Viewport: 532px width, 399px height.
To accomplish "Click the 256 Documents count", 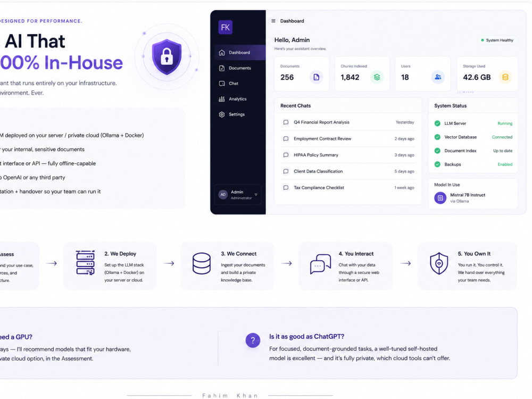I will [x=287, y=77].
